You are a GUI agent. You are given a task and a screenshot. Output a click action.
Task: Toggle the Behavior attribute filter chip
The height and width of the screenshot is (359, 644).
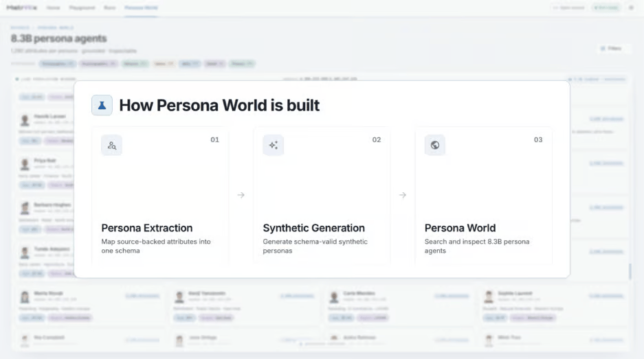(x=135, y=64)
